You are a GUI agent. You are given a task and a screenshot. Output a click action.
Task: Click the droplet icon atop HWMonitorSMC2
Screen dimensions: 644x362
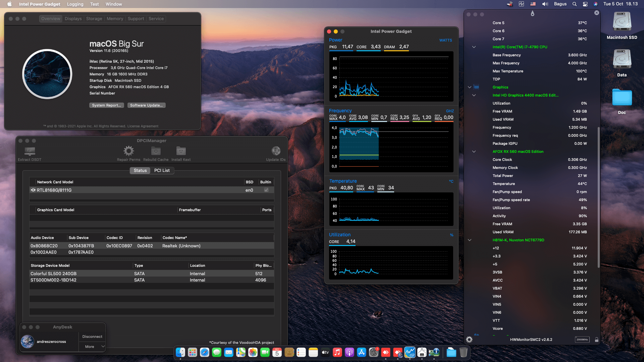532,13
